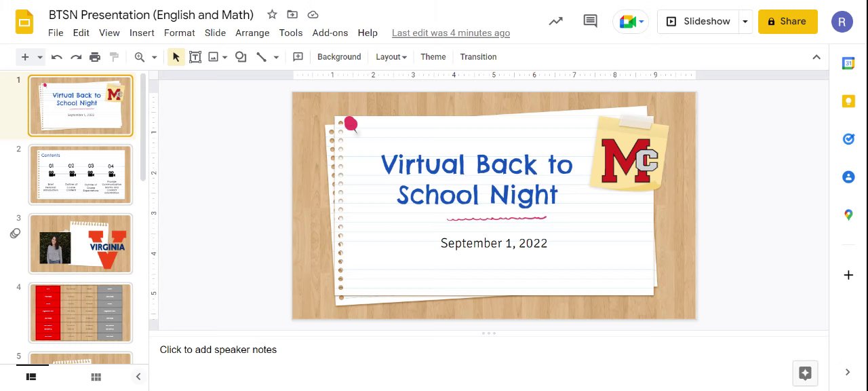Screen dimensions: 868x391
Task: Open Google Tasks in side panel
Action: pyautogui.click(x=848, y=139)
